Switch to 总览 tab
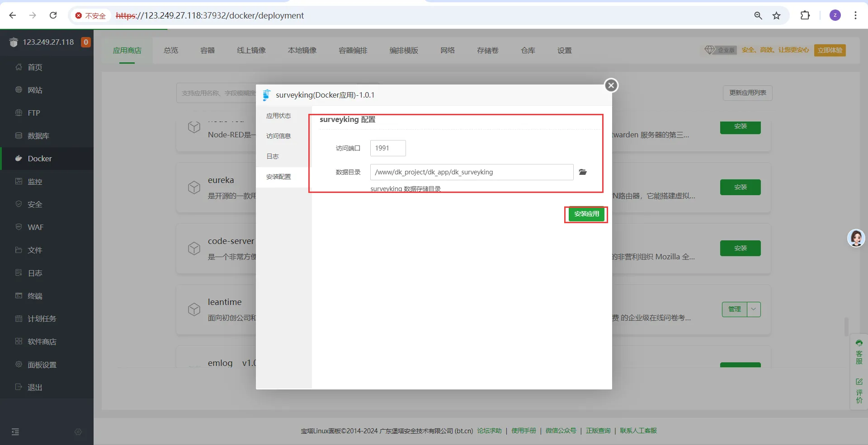 click(x=171, y=50)
